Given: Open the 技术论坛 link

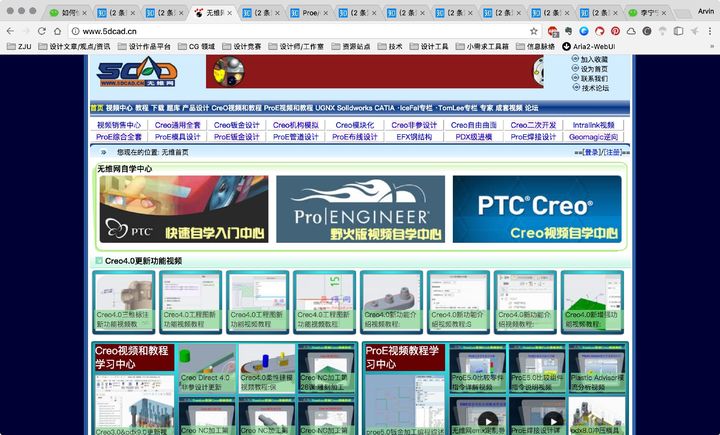Looking at the screenshot, I should pyautogui.click(x=595, y=88).
